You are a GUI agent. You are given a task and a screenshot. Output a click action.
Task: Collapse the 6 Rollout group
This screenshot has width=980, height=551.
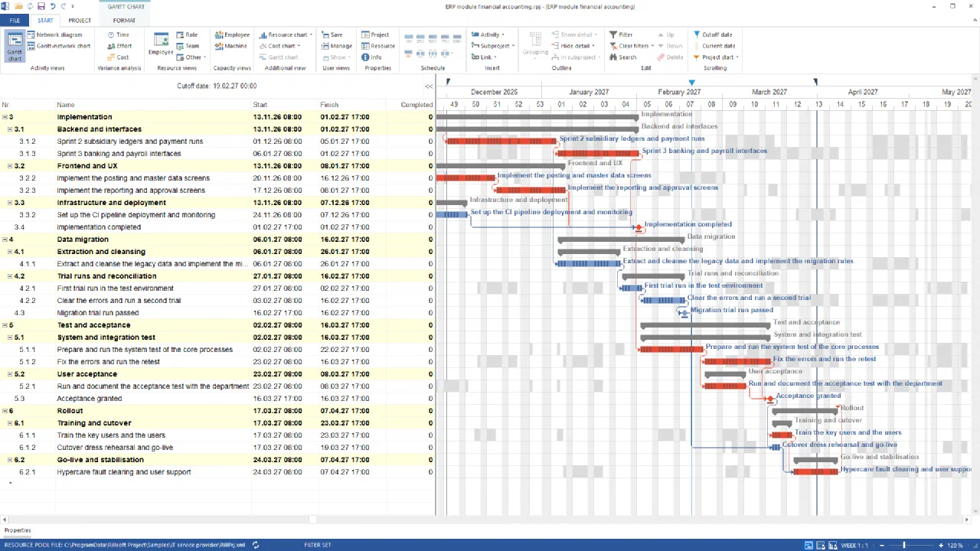[5, 411]
